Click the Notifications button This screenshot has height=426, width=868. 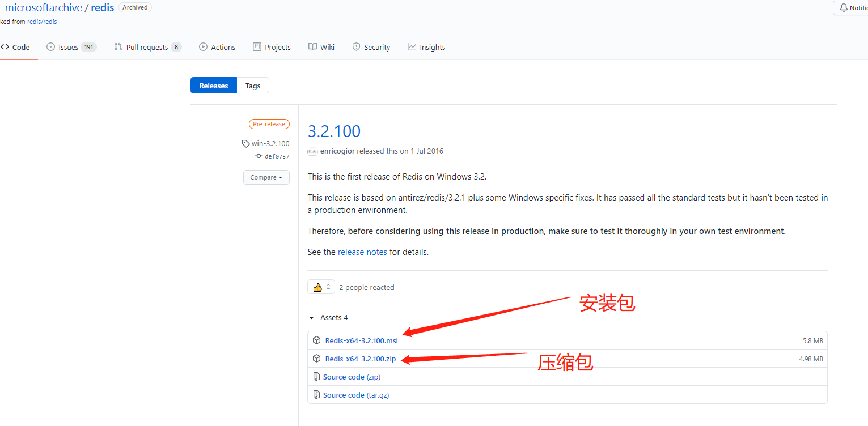pyautogui.click(x=850, y=8)
